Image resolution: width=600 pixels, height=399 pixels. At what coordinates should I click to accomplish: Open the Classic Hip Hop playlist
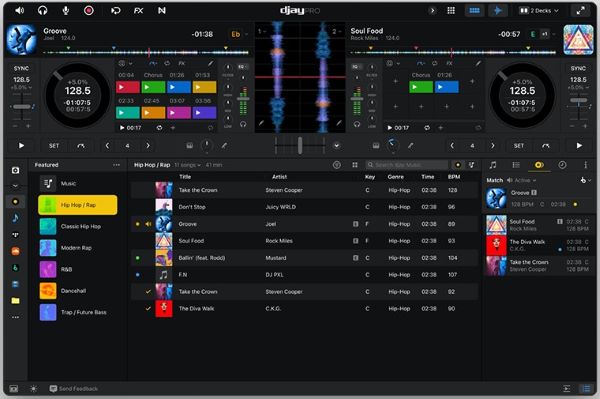pyautogui.click(x=78, y=226)
